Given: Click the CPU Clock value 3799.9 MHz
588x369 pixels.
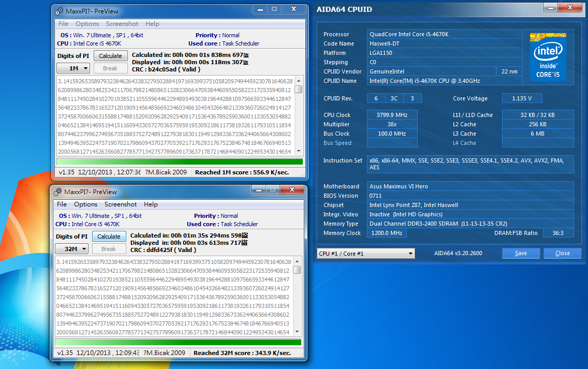Looking at the screenshot, I should tap(392, 115).
